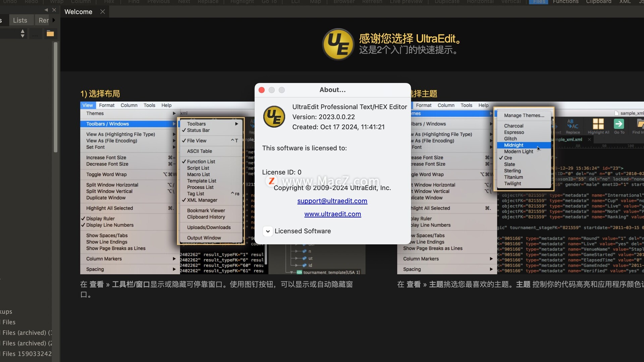Select the Files row in side panel
Screen dimensions: 644x362
point(26,322)
